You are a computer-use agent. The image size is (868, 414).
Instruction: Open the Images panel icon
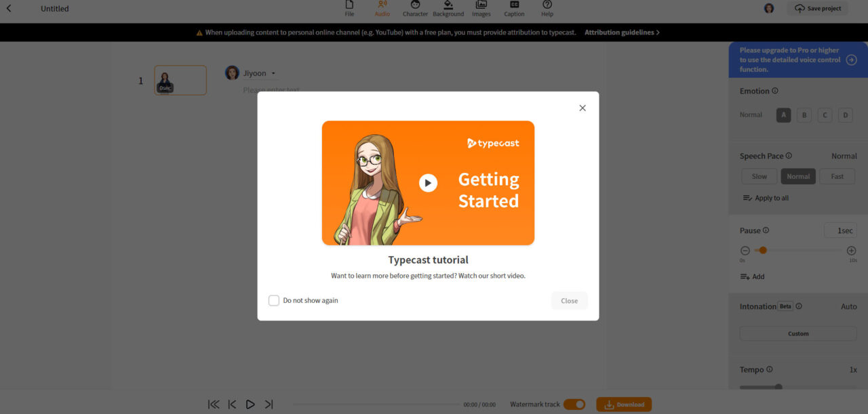[481, 9]
